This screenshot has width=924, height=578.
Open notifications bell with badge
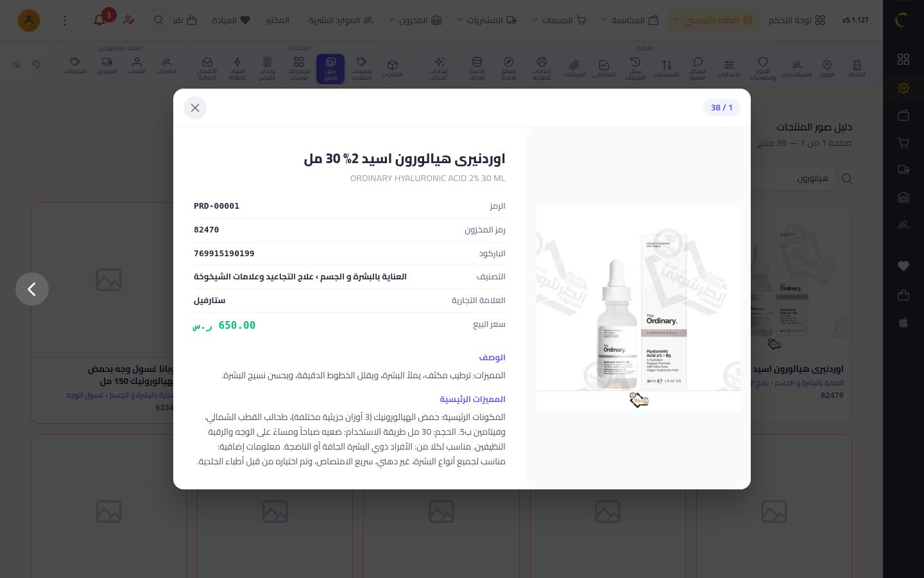(100, 20)
